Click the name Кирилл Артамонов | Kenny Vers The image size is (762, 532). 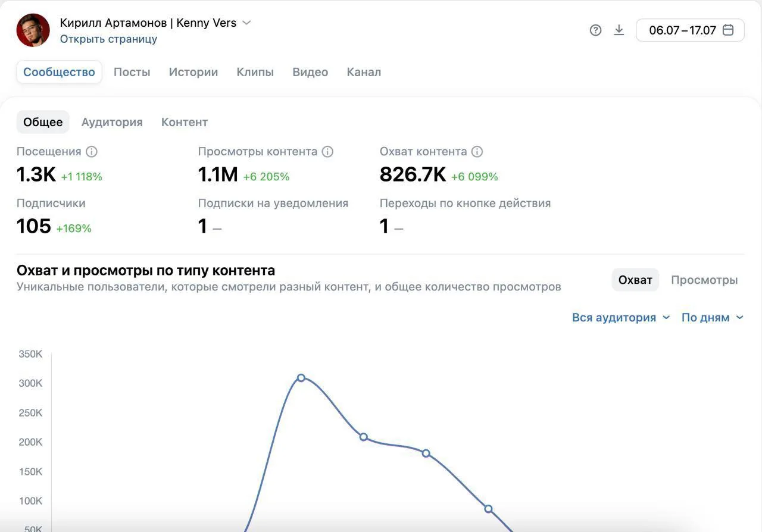[148, 23]
